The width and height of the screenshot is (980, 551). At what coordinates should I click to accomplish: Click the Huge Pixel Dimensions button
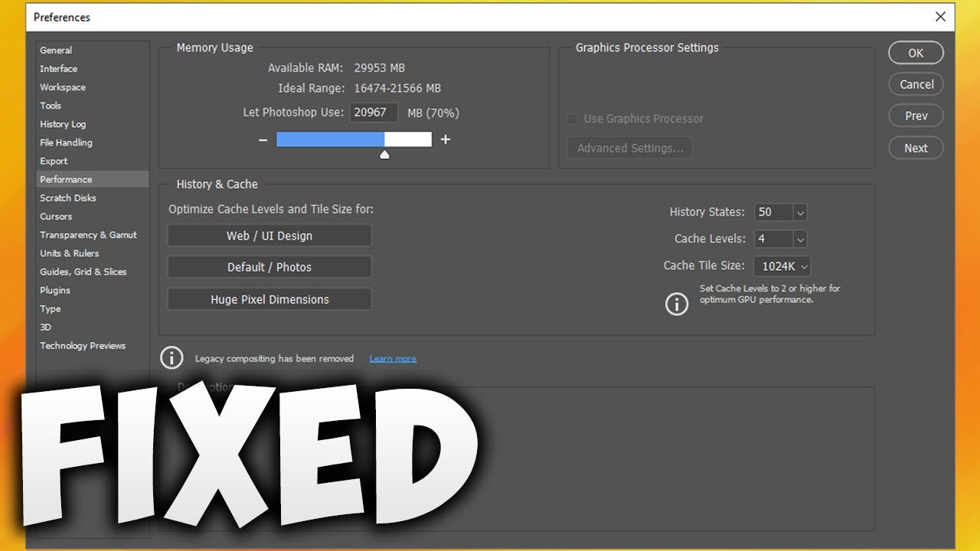(269, 299)
